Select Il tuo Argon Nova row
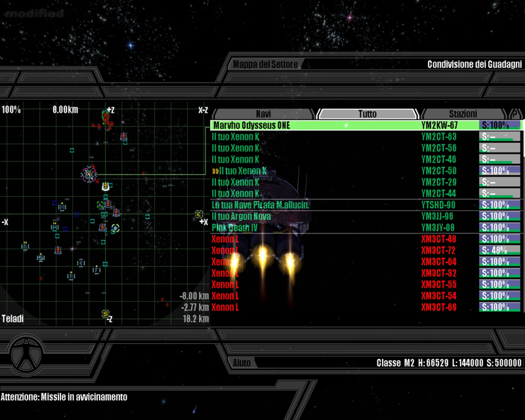This screenshot has width=525, height=420. [366, 217]
